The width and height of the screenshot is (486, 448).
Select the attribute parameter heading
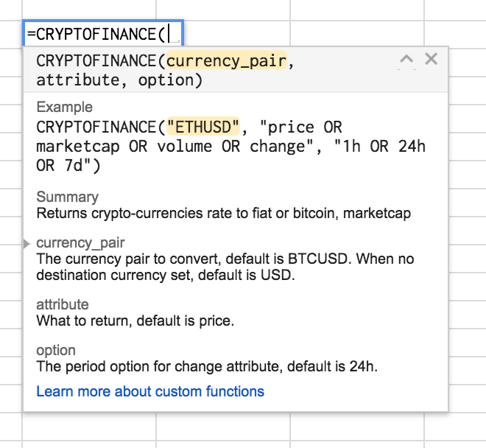(63, 304)
